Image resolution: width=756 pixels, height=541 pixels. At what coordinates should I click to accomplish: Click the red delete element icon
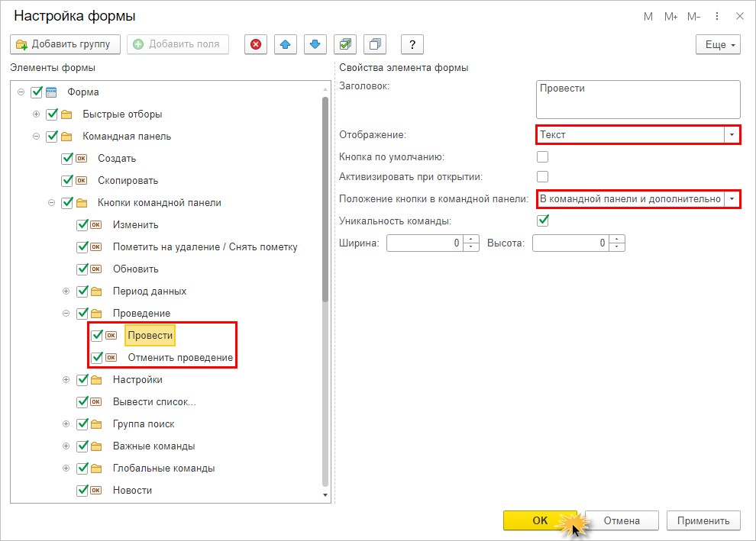point(256,44)
